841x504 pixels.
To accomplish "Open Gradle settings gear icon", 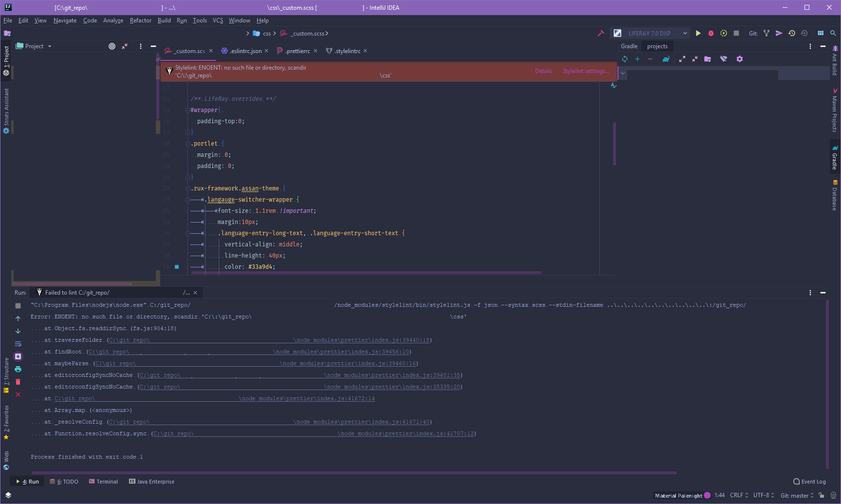I will click(740, 59).
